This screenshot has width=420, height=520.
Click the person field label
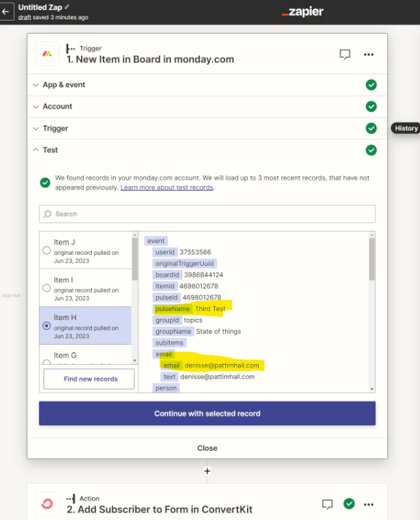click(x=166, y=388)
